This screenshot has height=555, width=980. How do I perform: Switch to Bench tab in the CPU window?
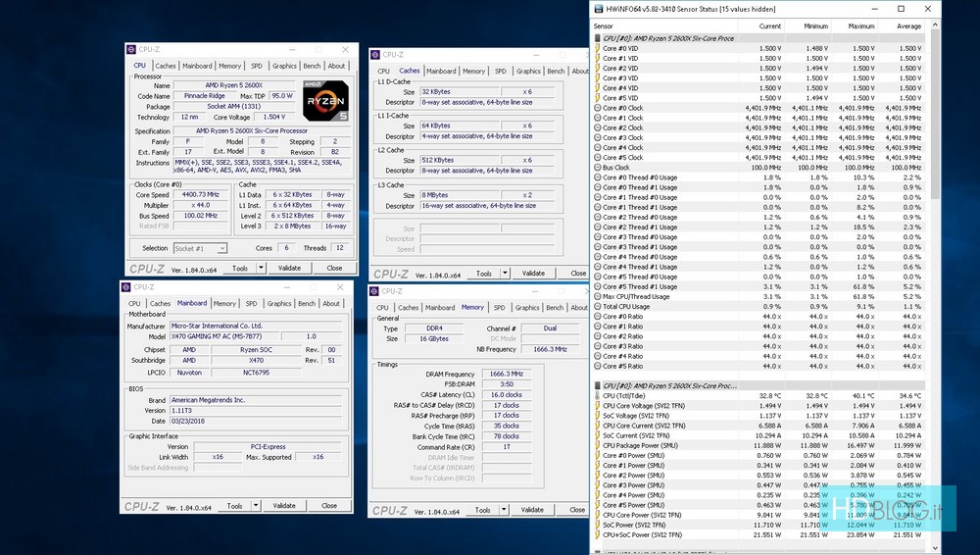tap(312, 66)
